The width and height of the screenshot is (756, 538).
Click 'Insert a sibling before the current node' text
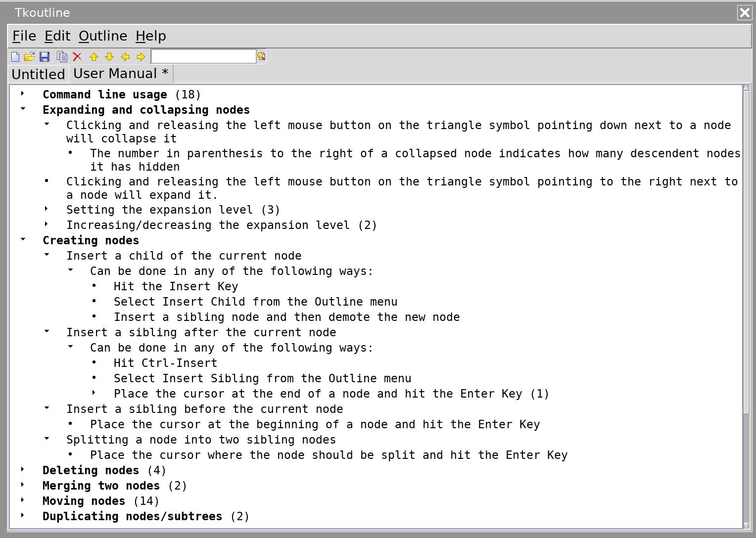205,409
